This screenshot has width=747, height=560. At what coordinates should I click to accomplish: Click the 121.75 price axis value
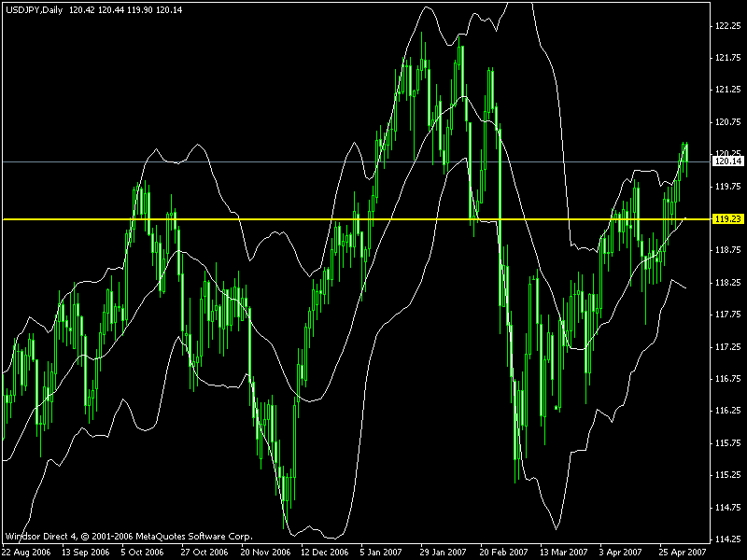pos(728,58)
